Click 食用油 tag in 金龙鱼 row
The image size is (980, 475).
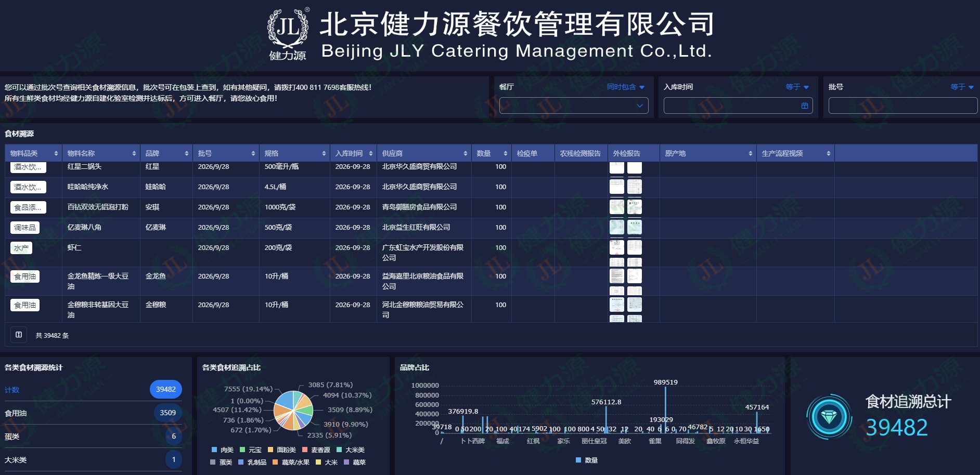(25, 276)
